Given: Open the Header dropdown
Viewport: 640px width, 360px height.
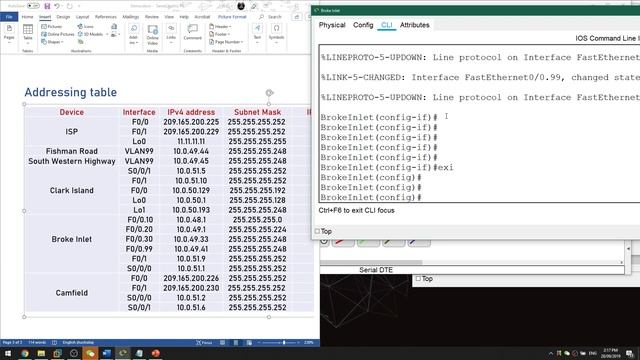Looking at the screenshot, I should coord(220,27).
